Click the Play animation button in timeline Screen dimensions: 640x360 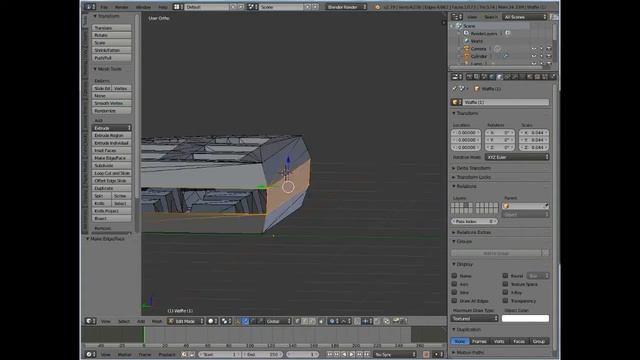tap(352, 354)
